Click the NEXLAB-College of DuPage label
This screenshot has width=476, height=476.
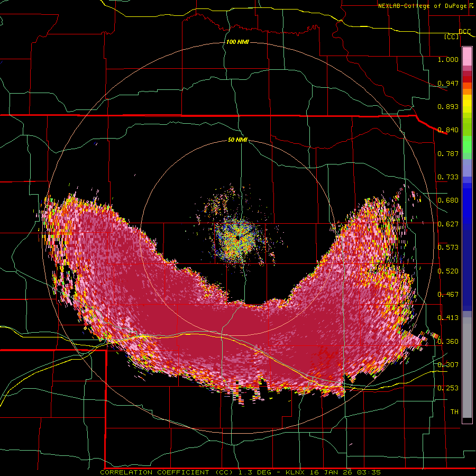click(x=422, y=6)
